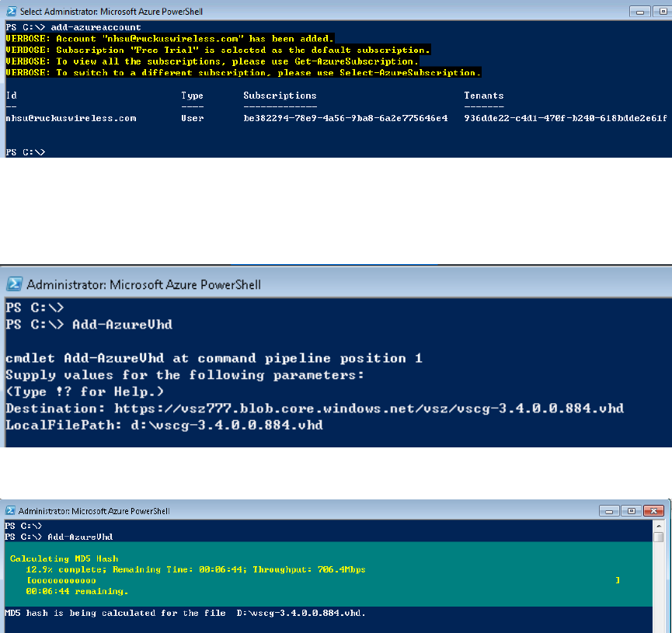Click verbose line 'Account has been added'
The image size is (672, 633).
(x=169, y=39)
